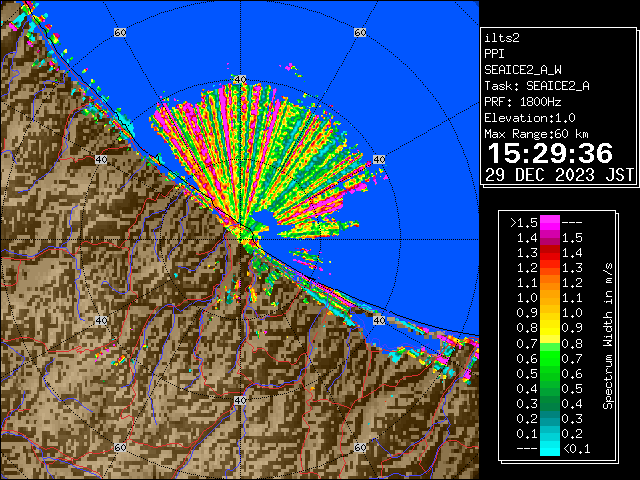Image resolution: width=640 pixels, height=480 pixels.
Task: Click the timestamp "15:29:36"
Action: 550,153
